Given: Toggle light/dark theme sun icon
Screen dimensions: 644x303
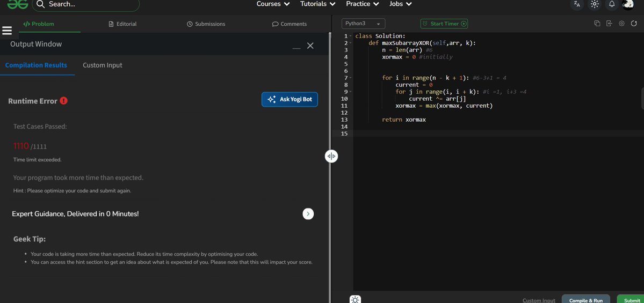Looking at the screenshot, I should point(594,4).
